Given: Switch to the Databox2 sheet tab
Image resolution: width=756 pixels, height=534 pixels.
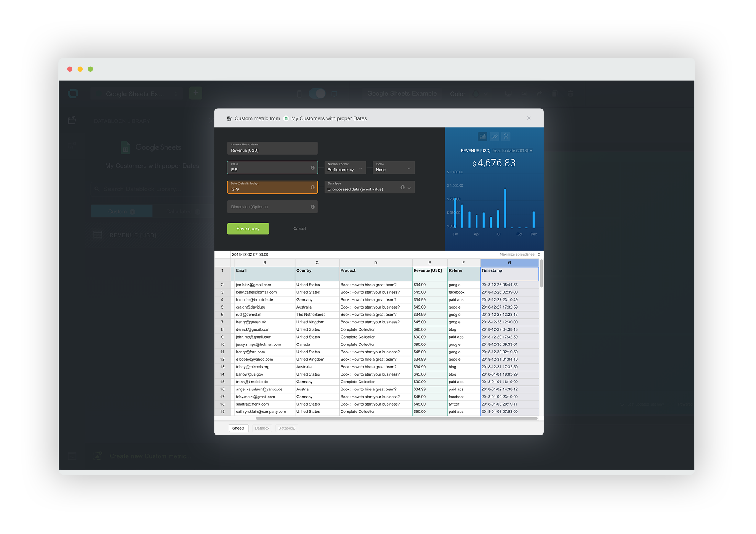Looking at the screenshot, I should (287, 428).
